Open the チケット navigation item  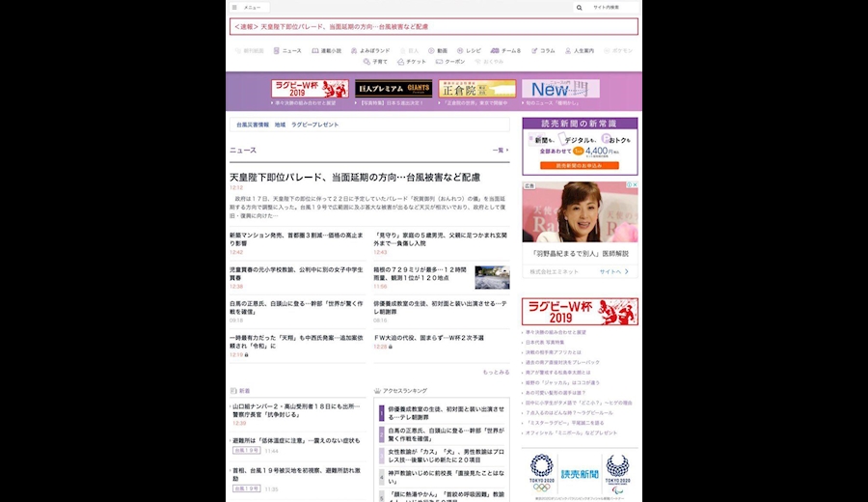[x=413, y=62]
